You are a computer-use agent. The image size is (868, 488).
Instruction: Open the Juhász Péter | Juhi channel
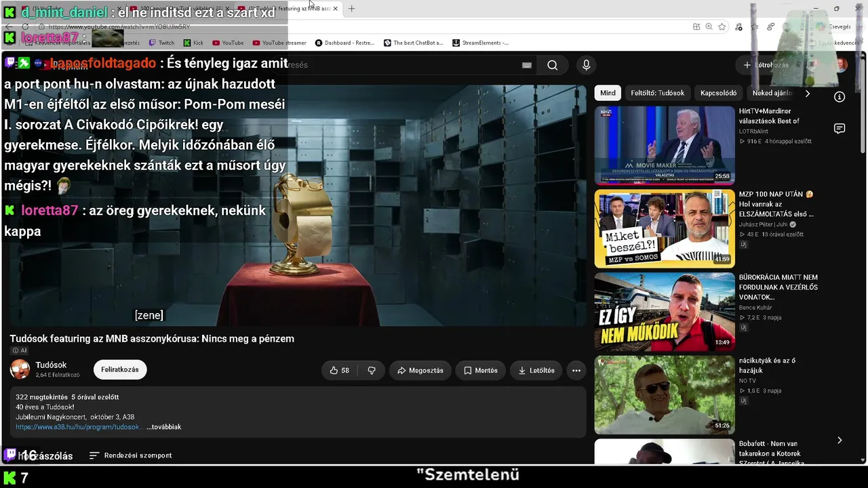[763, 224]
